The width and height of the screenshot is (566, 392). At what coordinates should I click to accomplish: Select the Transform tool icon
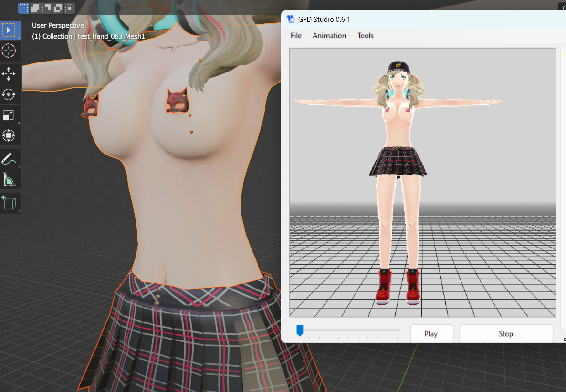pos(9,135)
